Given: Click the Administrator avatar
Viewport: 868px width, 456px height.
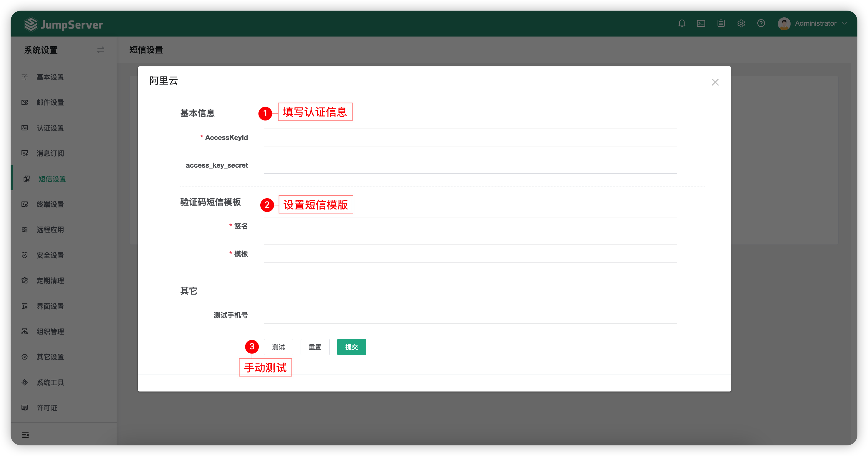Looking at the screenshot, I should (784, 24).
